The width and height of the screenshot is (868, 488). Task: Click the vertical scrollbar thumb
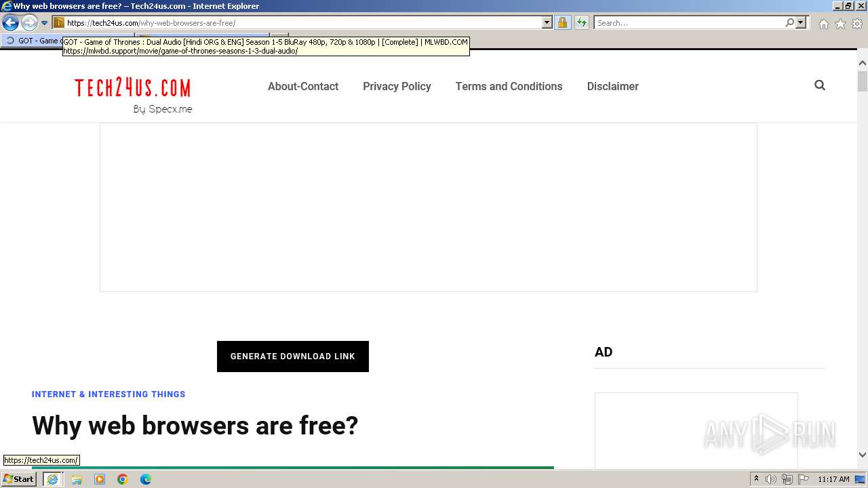point(863,81)
